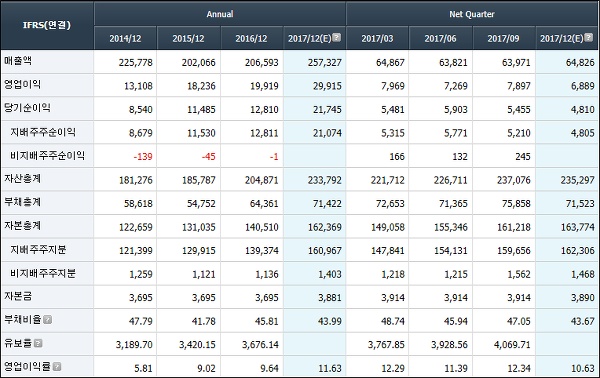600x378 pixels.
Task: Open help icon next to 부채비율
Action: tap(47, 319)
